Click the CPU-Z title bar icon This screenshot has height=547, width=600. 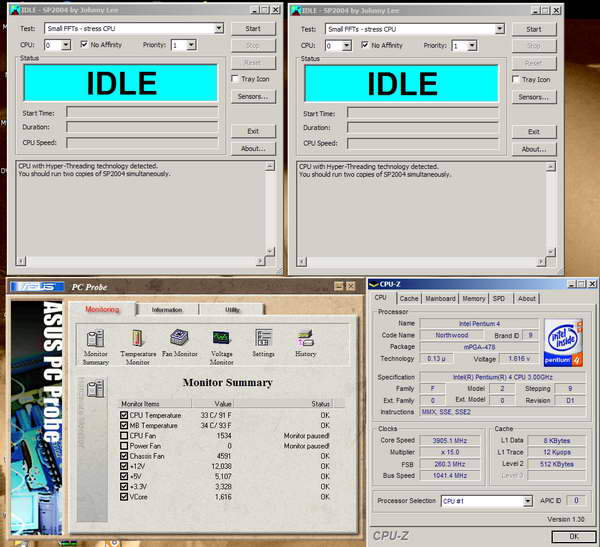tap(374, 284)
